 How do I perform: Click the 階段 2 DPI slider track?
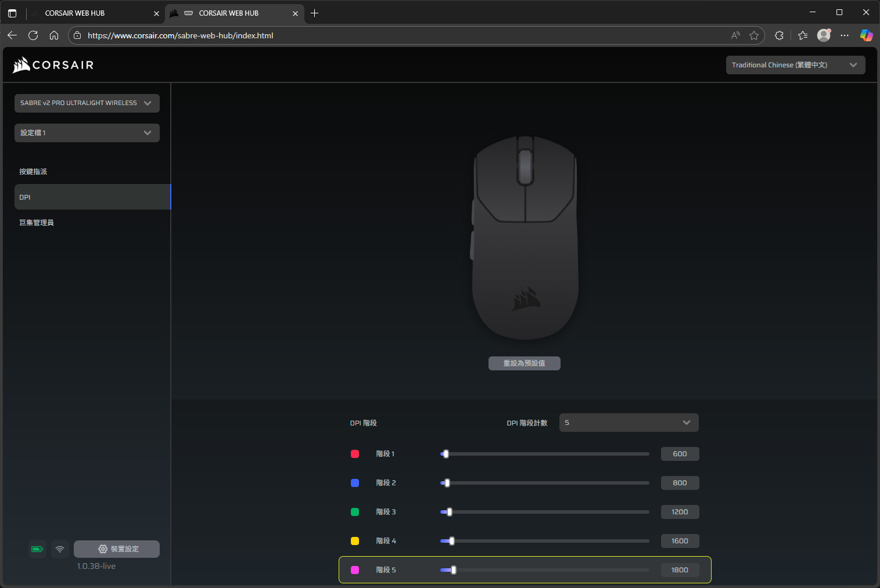click(545, 483)
